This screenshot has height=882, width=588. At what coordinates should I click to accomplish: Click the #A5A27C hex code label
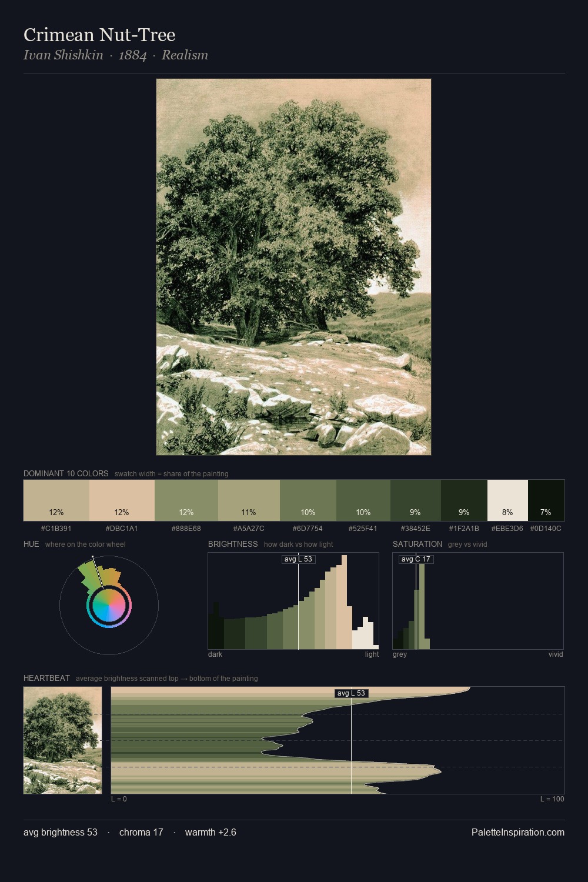(249, 528)
